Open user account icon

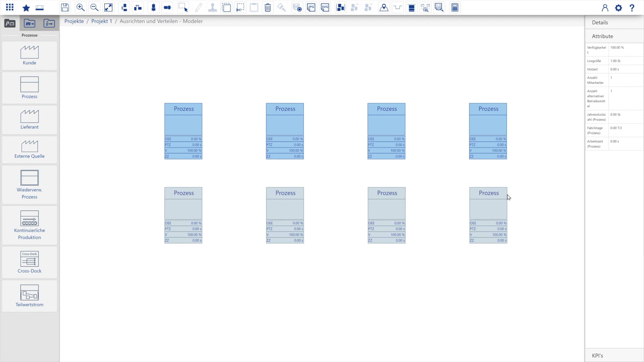(605, 8)
